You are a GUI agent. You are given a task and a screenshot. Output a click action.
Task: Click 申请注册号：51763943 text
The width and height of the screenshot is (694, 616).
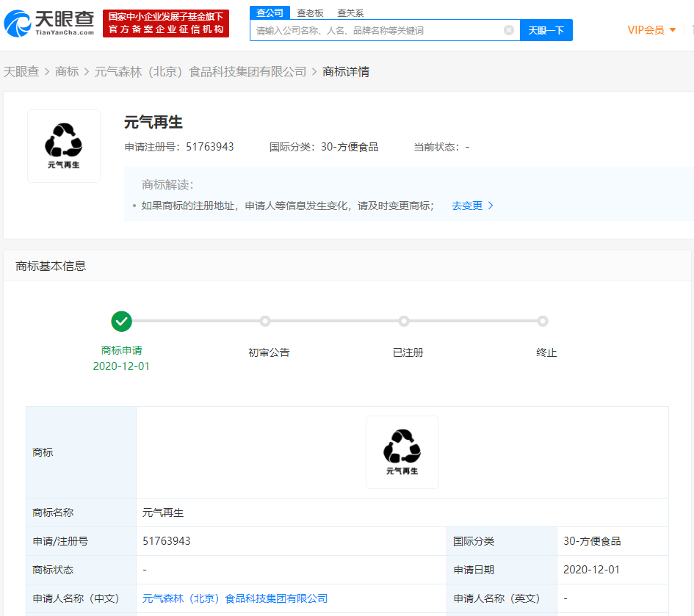[178, 147]
